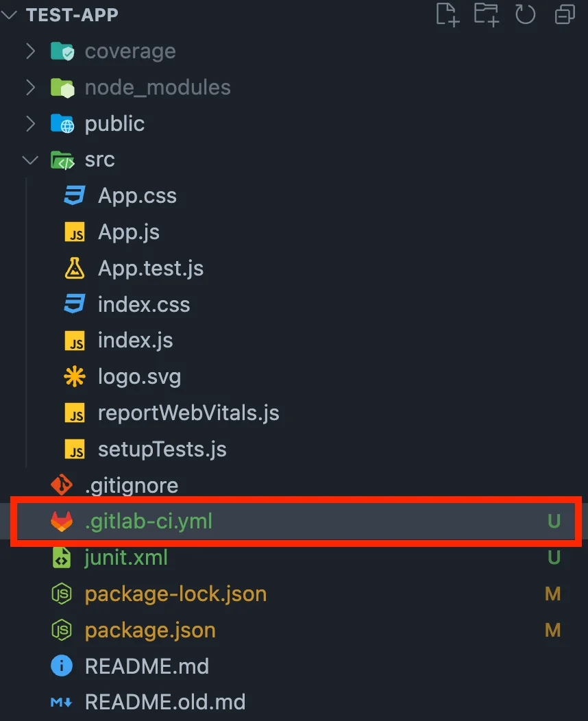Open the modified package.json file
588x721 pixels.
click(x=149, y=630)
